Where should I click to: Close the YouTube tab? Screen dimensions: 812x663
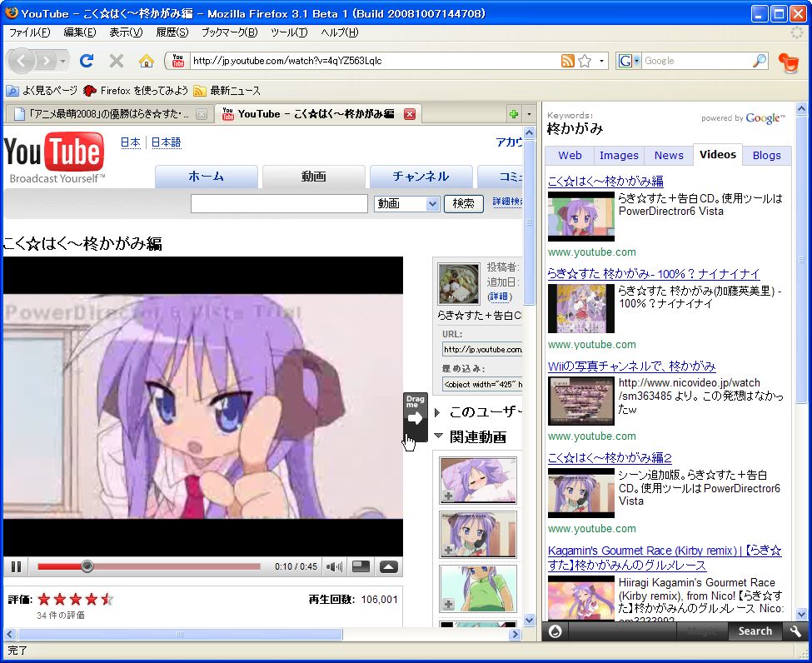pyautogui.click(x=410, y=114)
